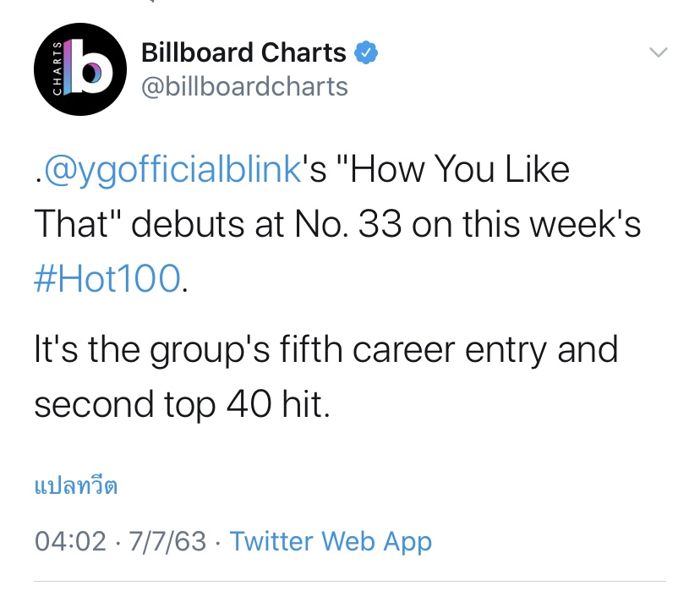Viewport: 700px width, 597px height.
Task: Translate the tweet via แปลทวีต
Action: pos(75,486)
